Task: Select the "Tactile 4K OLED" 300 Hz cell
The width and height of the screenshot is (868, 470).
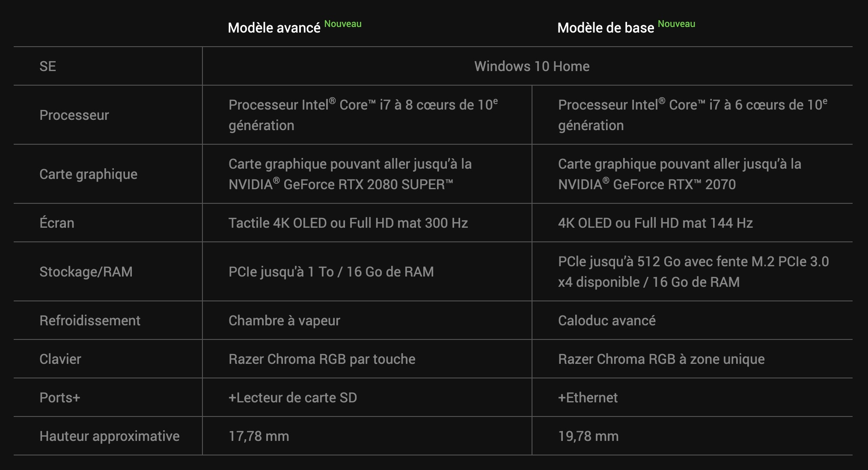Action: [348, 223]
